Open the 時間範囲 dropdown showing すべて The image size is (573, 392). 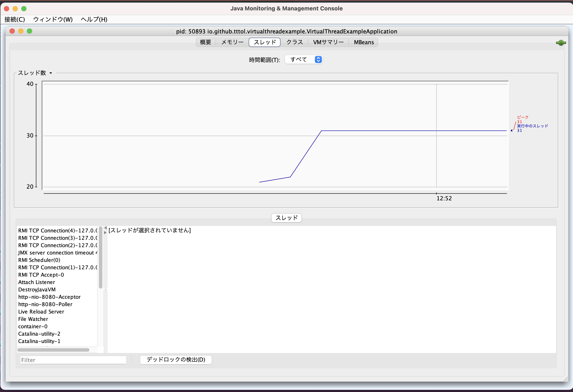[303, 59]
